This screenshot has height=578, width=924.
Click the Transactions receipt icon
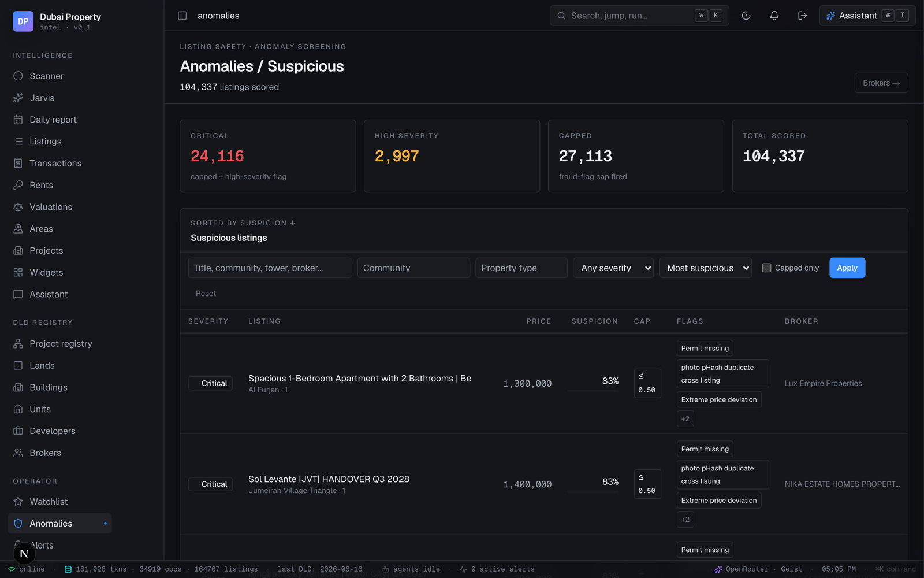[x=18, y=164]
